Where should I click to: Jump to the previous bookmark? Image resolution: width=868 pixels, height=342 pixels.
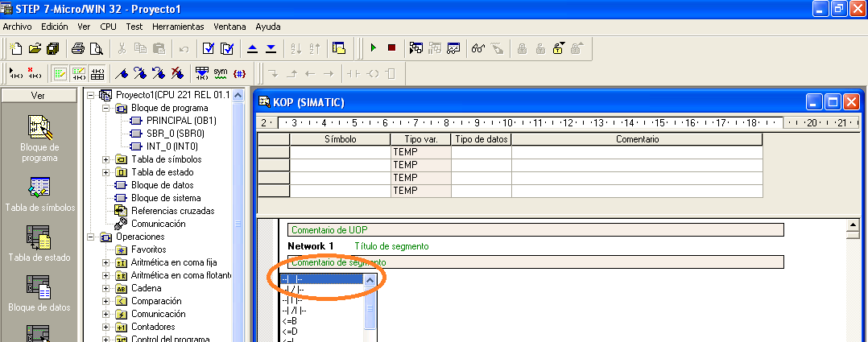[x=159, y=73]
